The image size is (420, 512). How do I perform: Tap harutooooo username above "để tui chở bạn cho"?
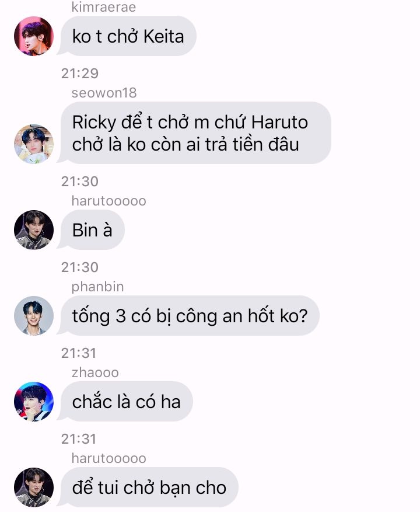108,458
